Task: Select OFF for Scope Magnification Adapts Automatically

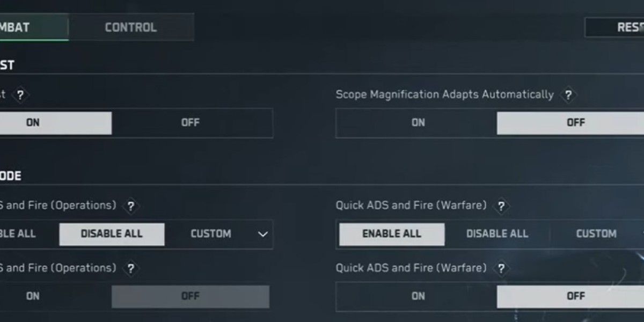Action: pyautogui.click(x=574, y=123)
